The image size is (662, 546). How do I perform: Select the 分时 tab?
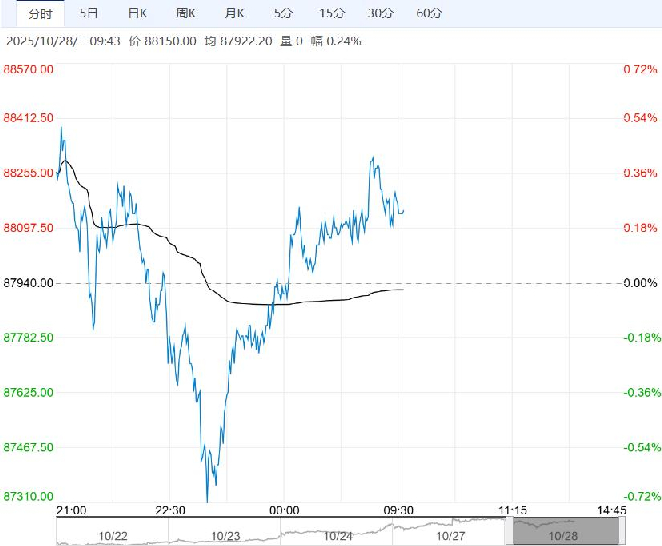click(40, 13)
